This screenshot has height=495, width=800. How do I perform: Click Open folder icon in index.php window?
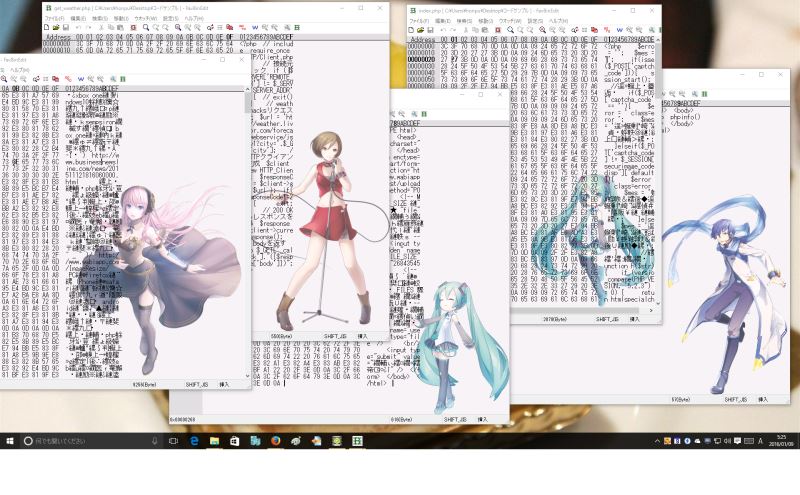(420, 30)
